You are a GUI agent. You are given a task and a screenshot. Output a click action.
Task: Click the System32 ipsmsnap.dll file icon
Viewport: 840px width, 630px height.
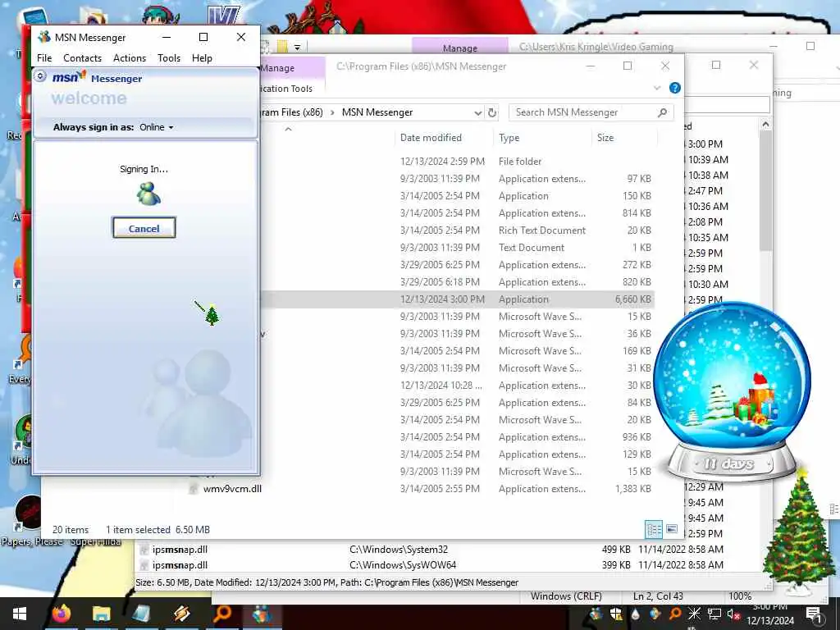[144, 549]
